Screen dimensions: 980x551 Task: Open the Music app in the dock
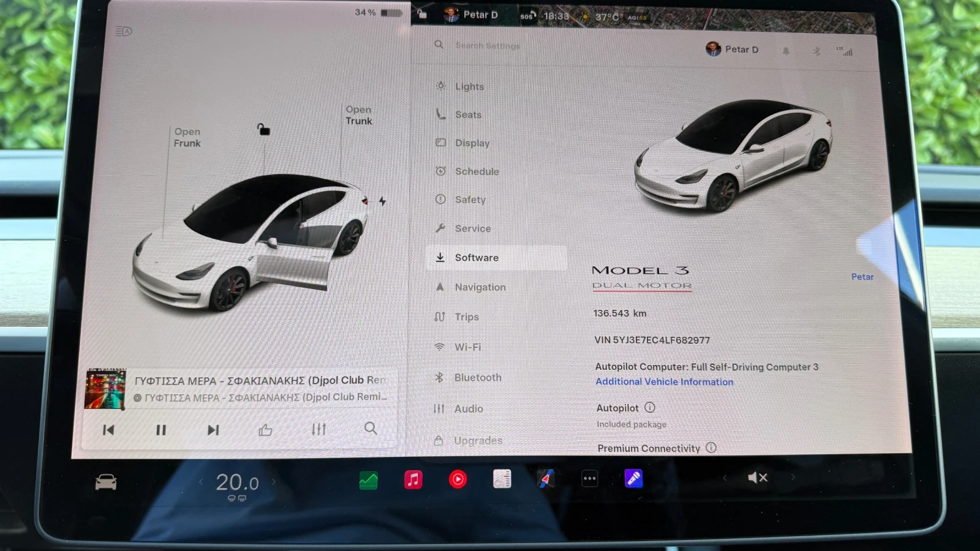[x=413, y=479]
